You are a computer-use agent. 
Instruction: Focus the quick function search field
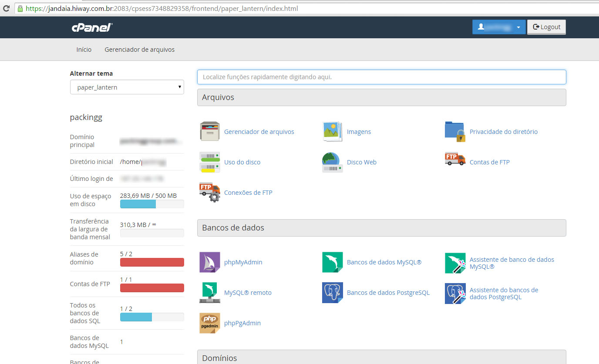(381, 77)
